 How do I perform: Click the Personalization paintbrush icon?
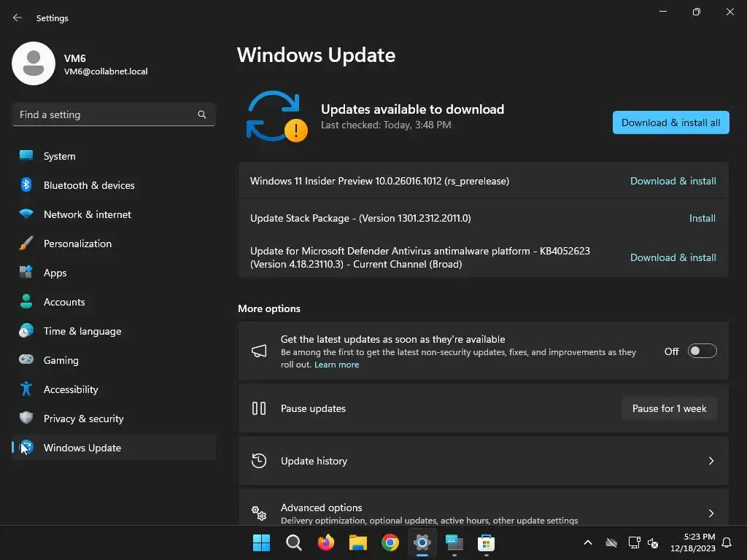[26, 243]
